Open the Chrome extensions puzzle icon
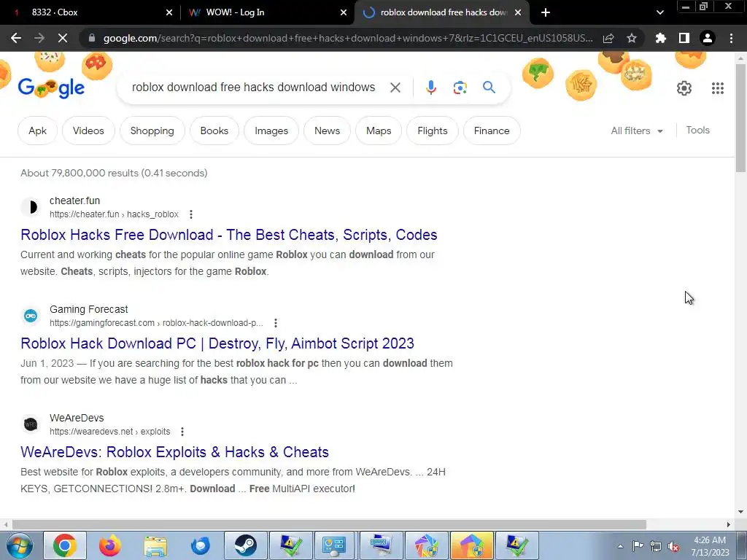The width and height of the screenshot is (747, 560). click(x=661, y=38)
